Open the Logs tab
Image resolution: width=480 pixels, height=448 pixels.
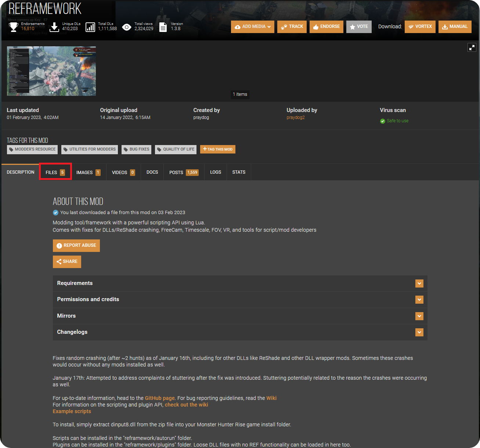(216, 172)
